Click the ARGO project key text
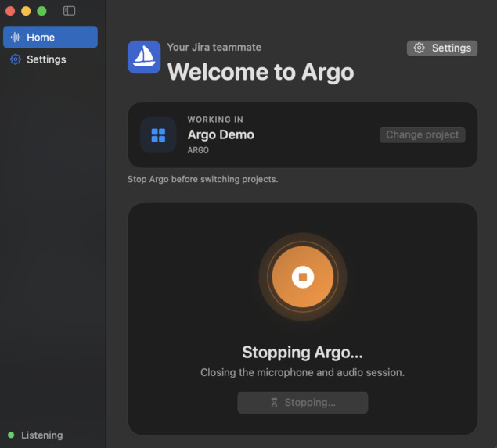The image size is (497, 448). [198, 150]
